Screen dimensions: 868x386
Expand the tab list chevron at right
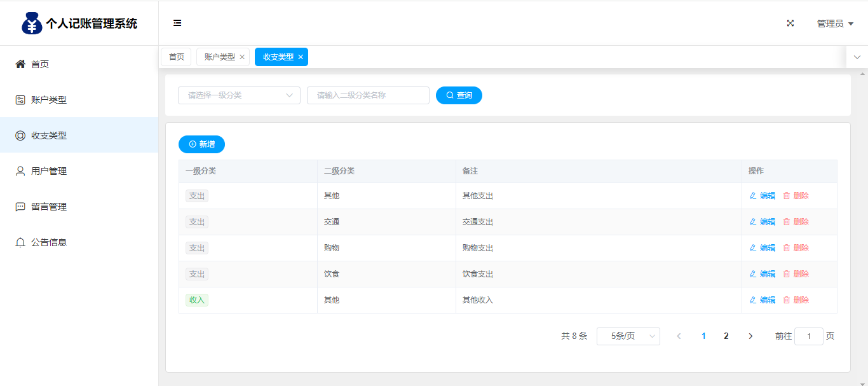(857, 57)
